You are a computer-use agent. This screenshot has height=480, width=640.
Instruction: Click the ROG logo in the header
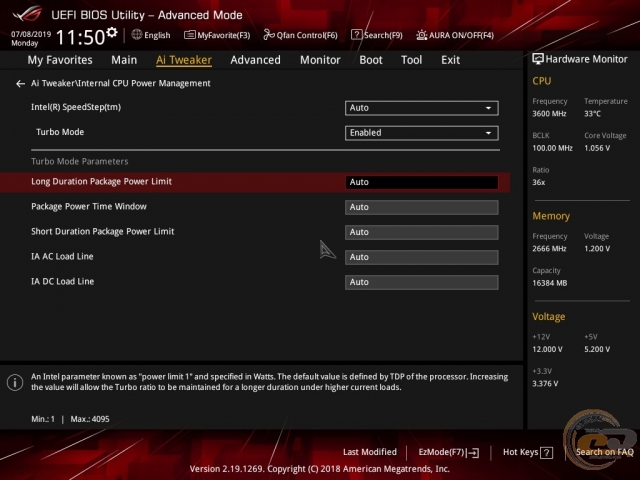coord(27,14)
